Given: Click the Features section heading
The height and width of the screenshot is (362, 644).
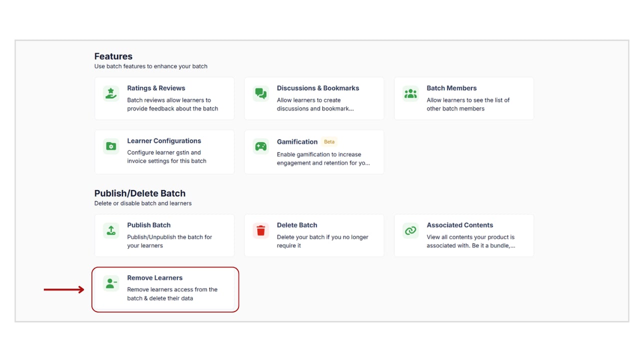Looking at the screenshot, I should (x=113, y=56).
